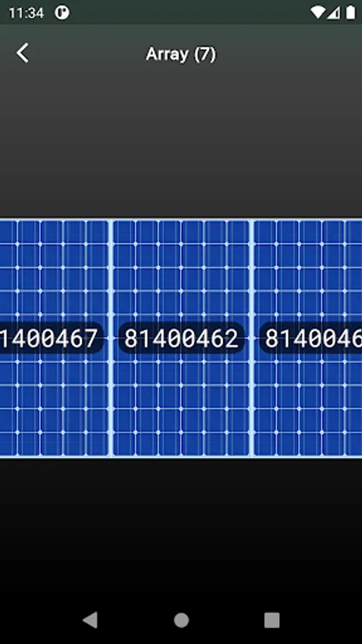
Task: Tap the Android back navigation button
Action: [90, 620]
